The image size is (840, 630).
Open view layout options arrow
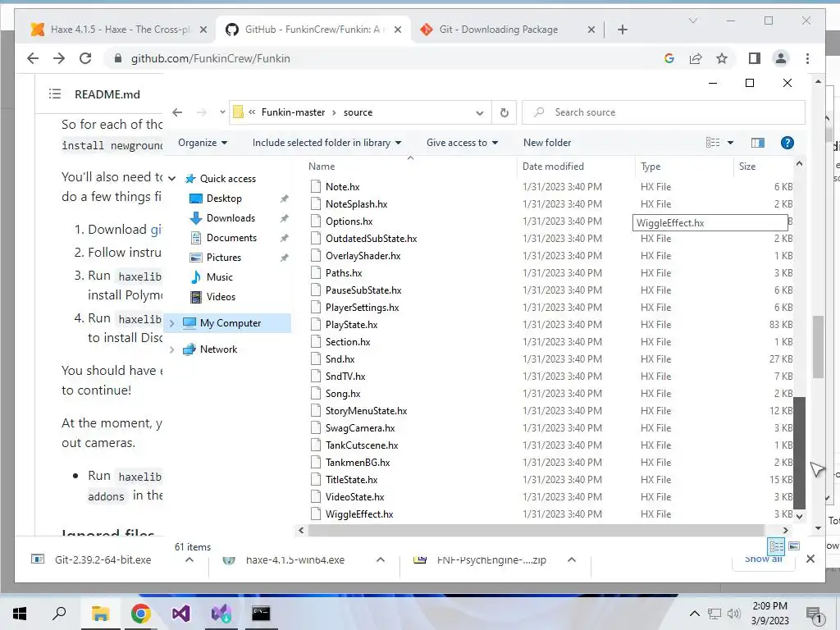coord(730,143)
